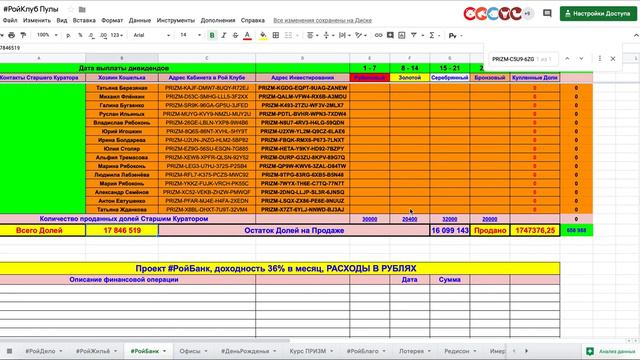Format cell as currency (р.)
Viewport: 640px width, 360px height.
[x=68, y=36]
